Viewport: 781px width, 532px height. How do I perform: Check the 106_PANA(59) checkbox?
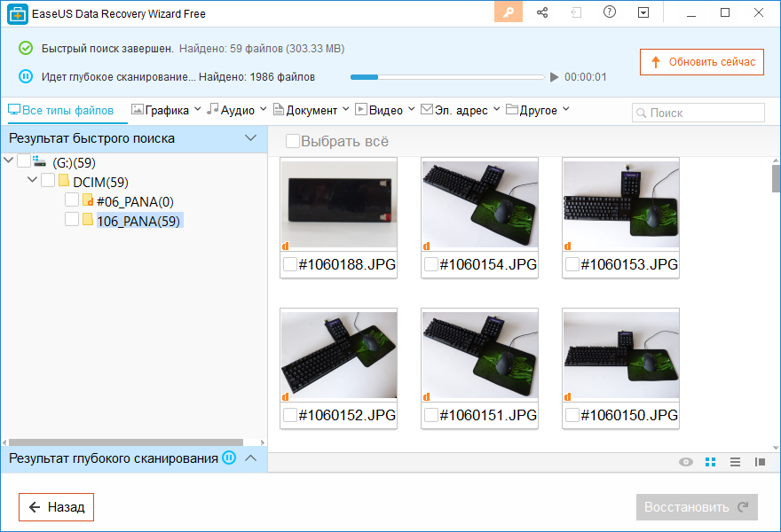(72, 219)
